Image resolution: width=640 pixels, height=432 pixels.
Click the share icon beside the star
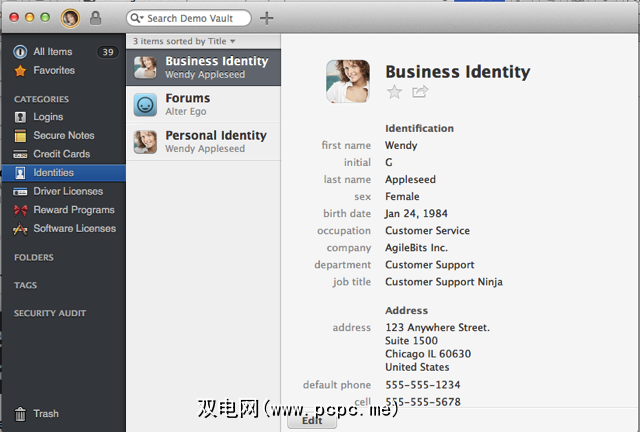(x=420, y=92)
